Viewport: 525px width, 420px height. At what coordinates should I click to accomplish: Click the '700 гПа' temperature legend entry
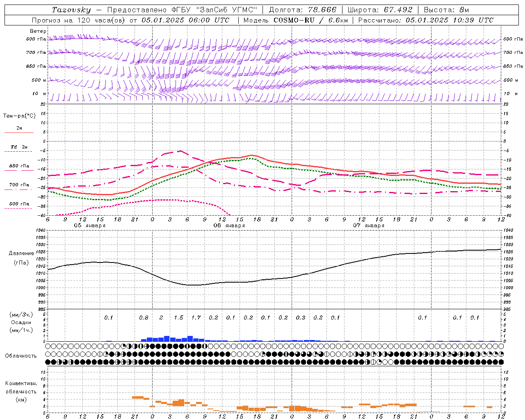(x=19, y=185)
